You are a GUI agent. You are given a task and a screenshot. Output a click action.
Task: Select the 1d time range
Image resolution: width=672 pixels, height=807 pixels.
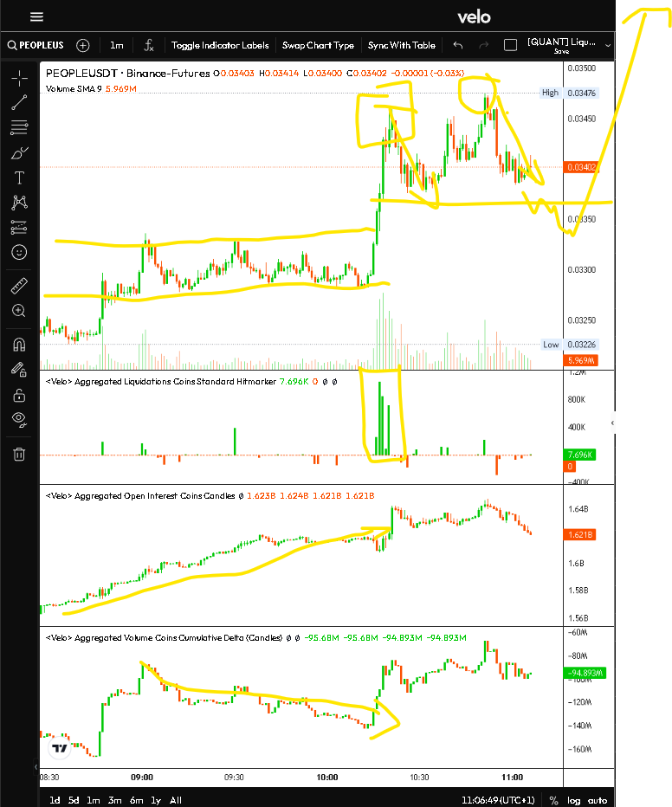click(x=55, y=800)
